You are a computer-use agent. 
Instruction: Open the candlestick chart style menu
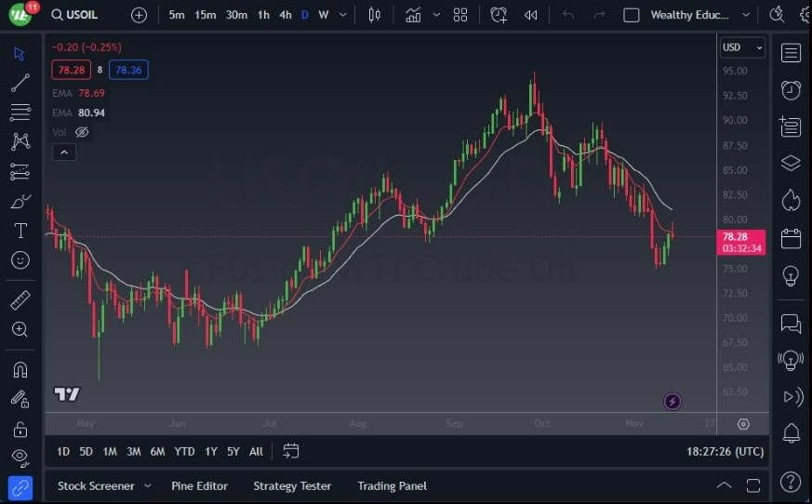coord(375,15)
